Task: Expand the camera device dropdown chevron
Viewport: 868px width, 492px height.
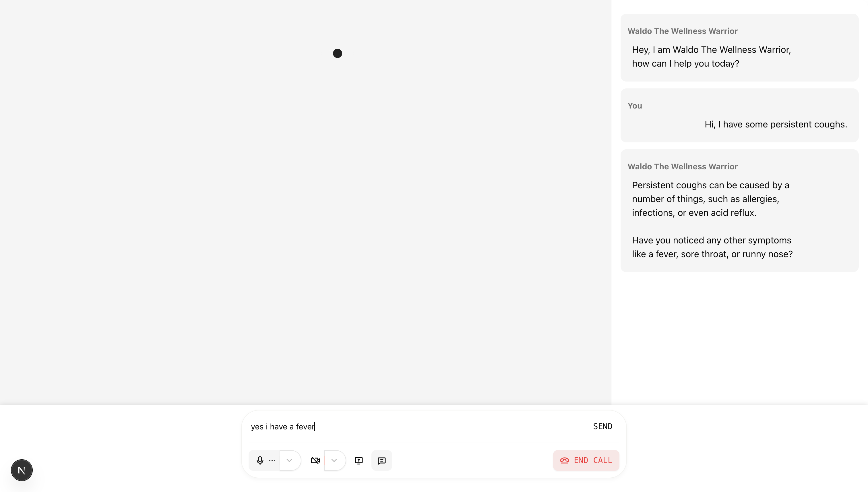Action: pyautogui.click(x=334, y=460)
